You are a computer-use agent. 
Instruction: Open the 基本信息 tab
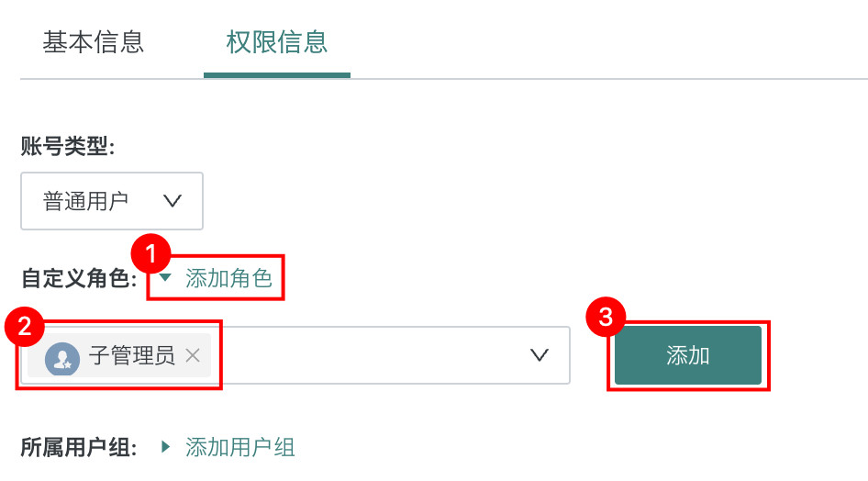pos(93,42)
